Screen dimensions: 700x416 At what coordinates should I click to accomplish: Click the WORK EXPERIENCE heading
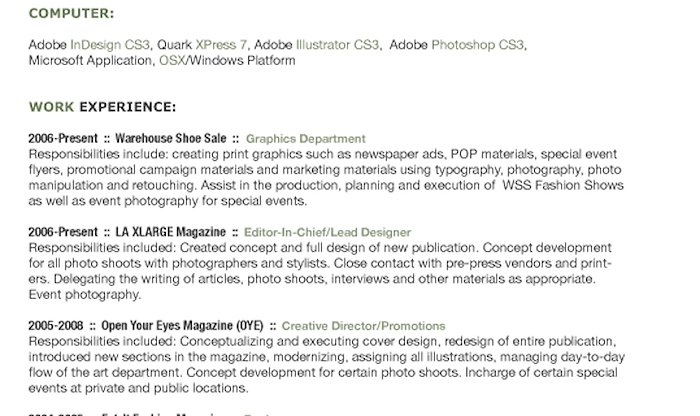[x=102, y=107]
